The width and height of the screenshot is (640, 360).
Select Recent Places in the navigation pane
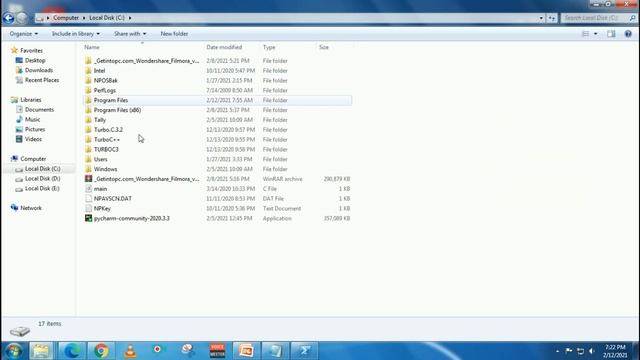42,80
